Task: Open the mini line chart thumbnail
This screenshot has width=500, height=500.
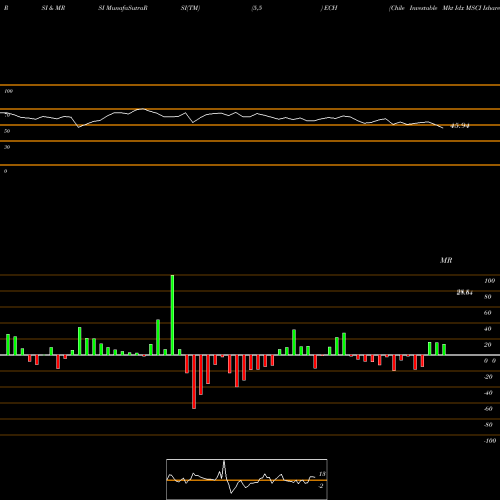Action: [x=247, y=479]
